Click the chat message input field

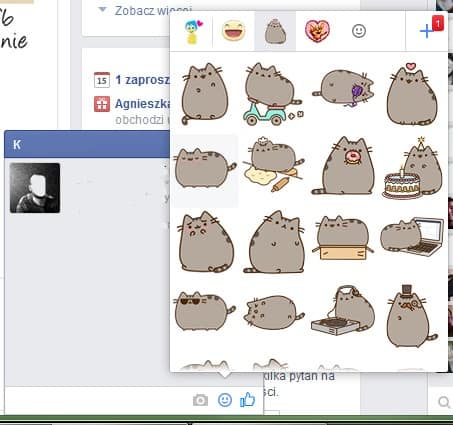pos(98,401)
